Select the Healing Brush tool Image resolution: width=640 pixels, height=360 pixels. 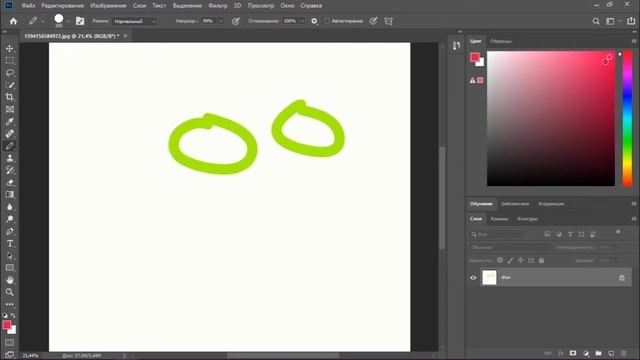pos(10,133)
